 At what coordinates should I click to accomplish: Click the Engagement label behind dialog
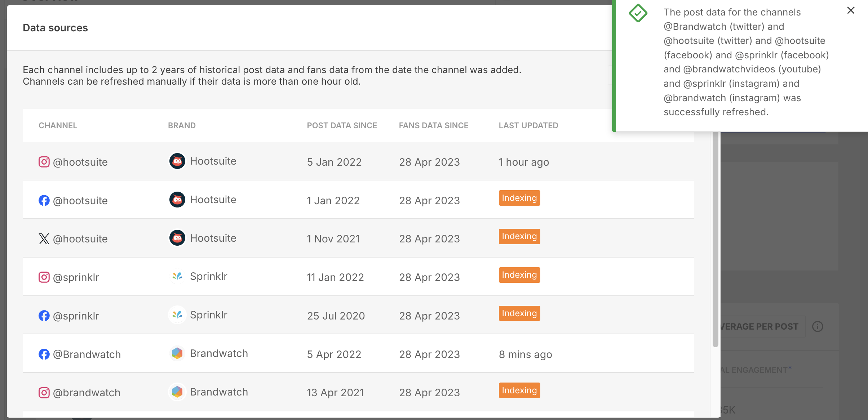click(756, 370)
